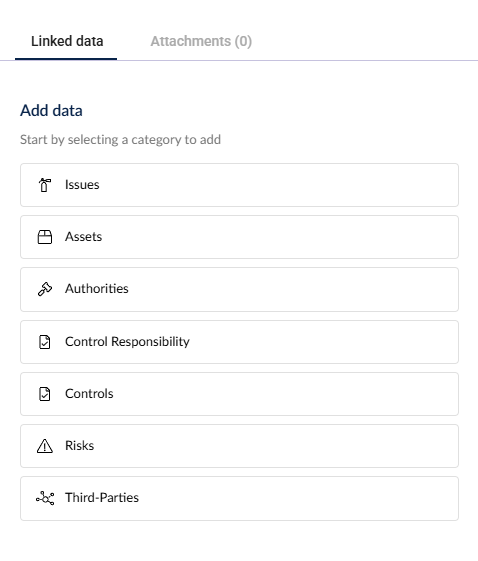Pick the Control Responsibility label
Image resolution: width=478 pixels, height=561 pixels.
[127, 342]
